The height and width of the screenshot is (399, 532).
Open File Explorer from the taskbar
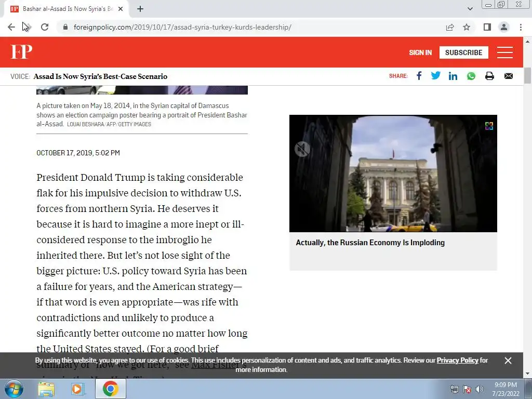tap(46, 389)
